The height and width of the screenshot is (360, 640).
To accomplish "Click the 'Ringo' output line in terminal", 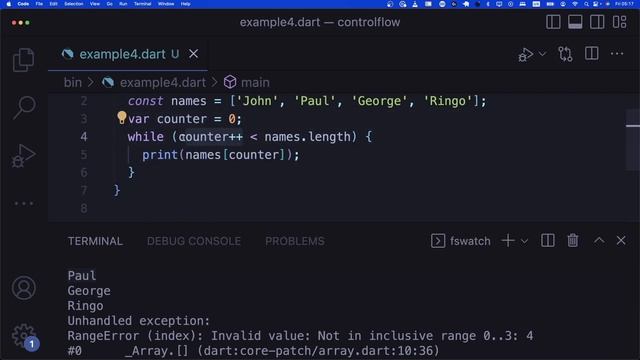I will tap(85, 306).
